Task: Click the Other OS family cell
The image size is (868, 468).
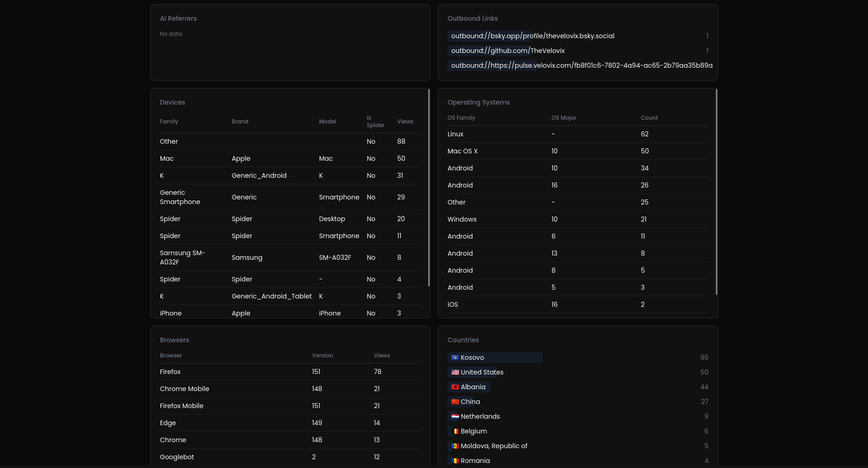Action: click(x=456, y=202)
